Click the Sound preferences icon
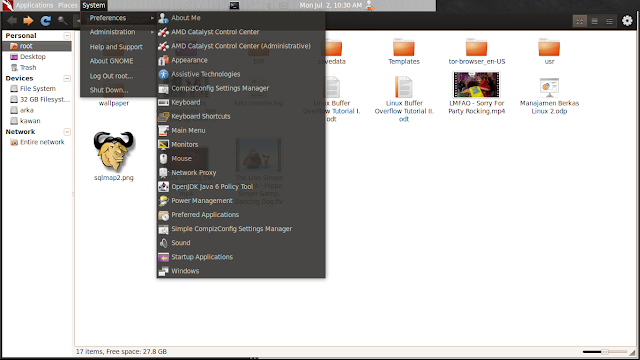The height and width of the screenshot is (360, 640). pos(163,243)
